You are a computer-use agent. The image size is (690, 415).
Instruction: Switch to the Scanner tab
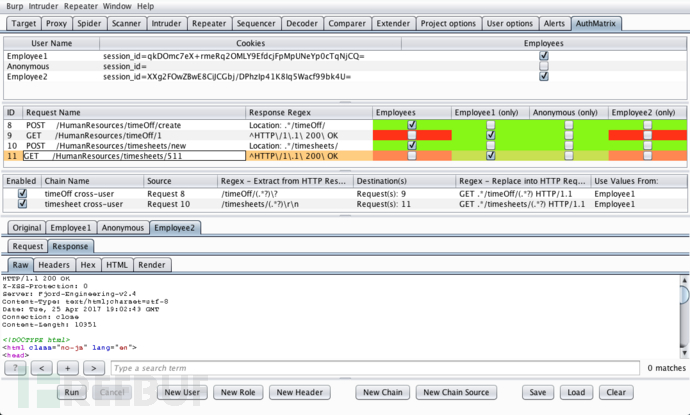coord(126,24)
